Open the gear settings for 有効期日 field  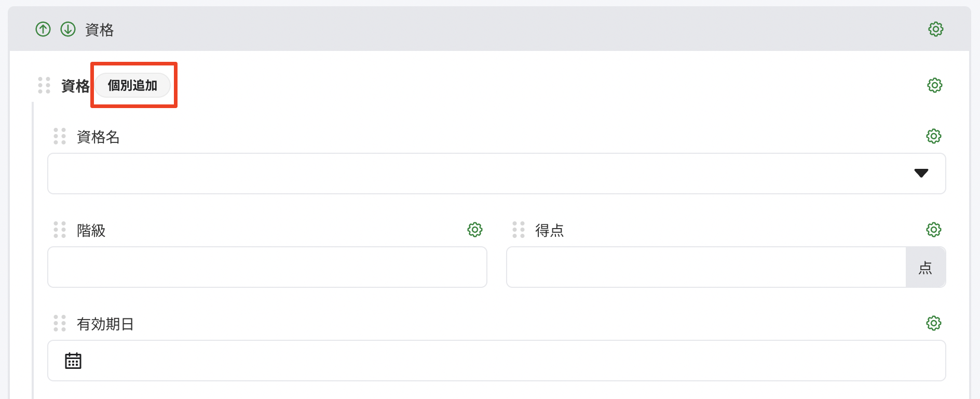pos(934,323)
